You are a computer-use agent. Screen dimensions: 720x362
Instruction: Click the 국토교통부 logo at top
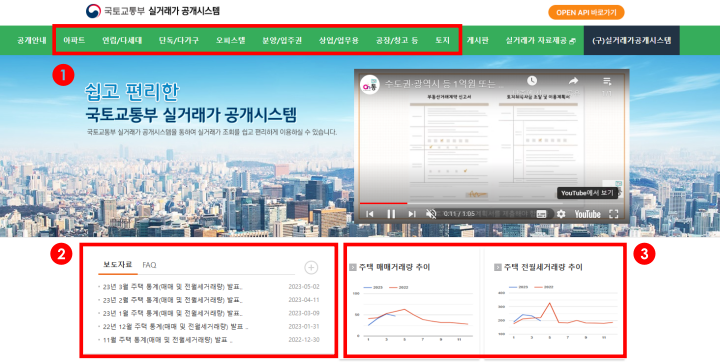[153, 11]
